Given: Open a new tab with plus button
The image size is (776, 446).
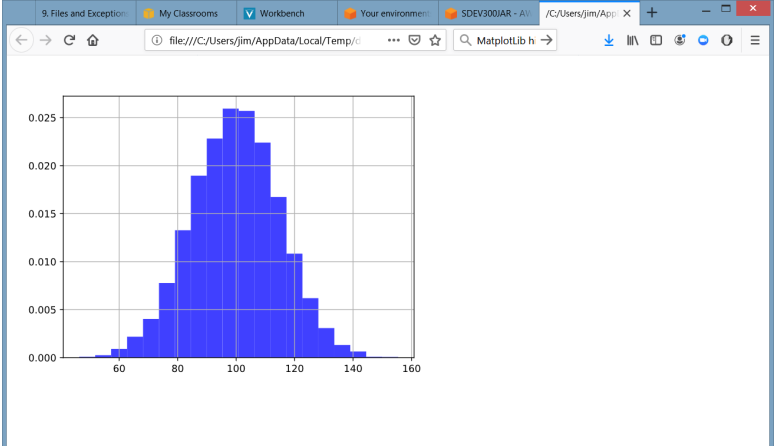Looking at the screenshot, I should click(x=652, y=12).
